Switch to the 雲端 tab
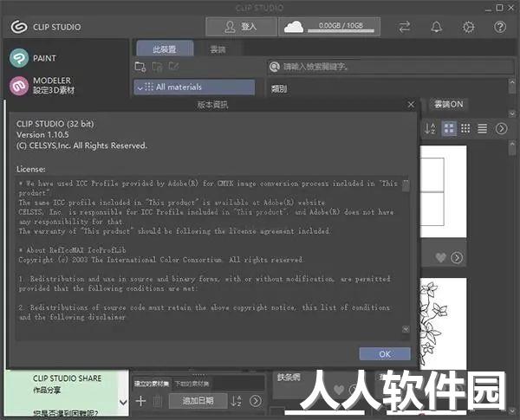The image size is (520, 420). point(218,49)
